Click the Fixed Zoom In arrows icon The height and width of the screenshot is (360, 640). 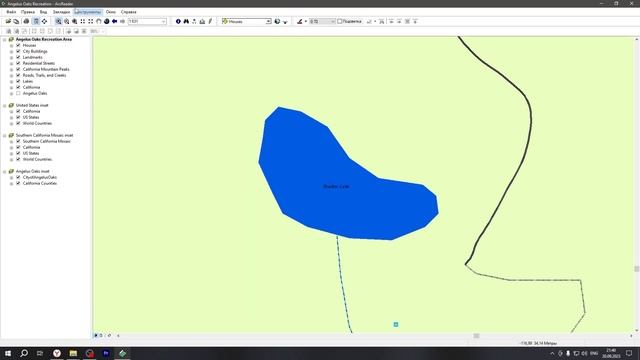click(x=83, y=21)
